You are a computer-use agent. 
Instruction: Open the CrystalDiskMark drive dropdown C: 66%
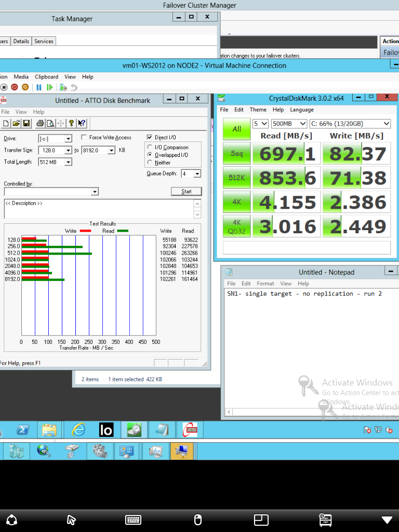click(350, 124)
